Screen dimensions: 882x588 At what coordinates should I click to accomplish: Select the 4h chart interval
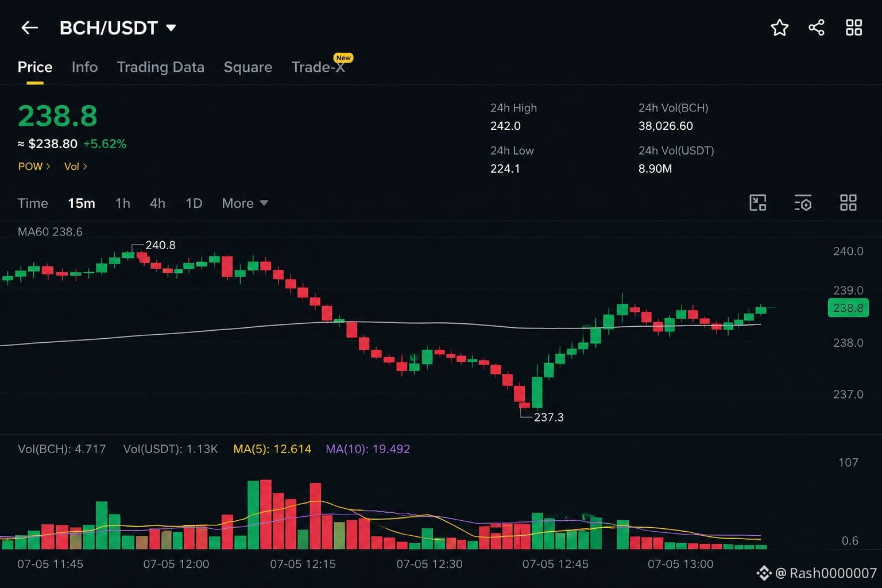(x=157, y=203)
